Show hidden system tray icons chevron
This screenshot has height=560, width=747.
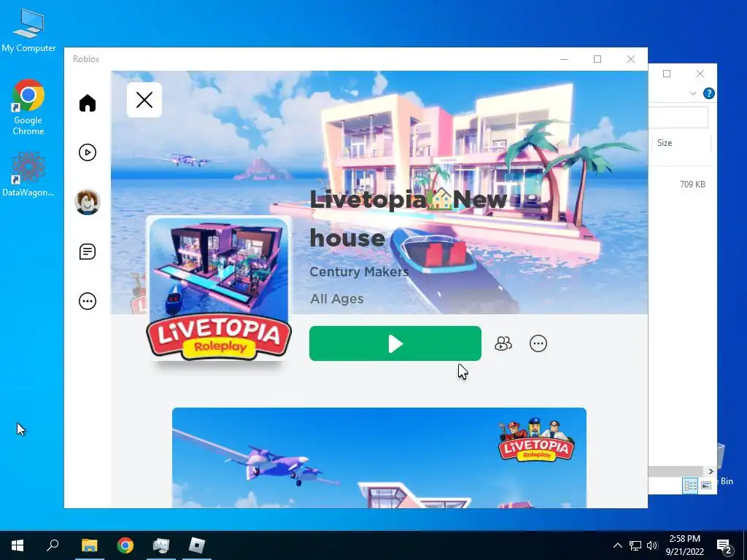(617, 545)
